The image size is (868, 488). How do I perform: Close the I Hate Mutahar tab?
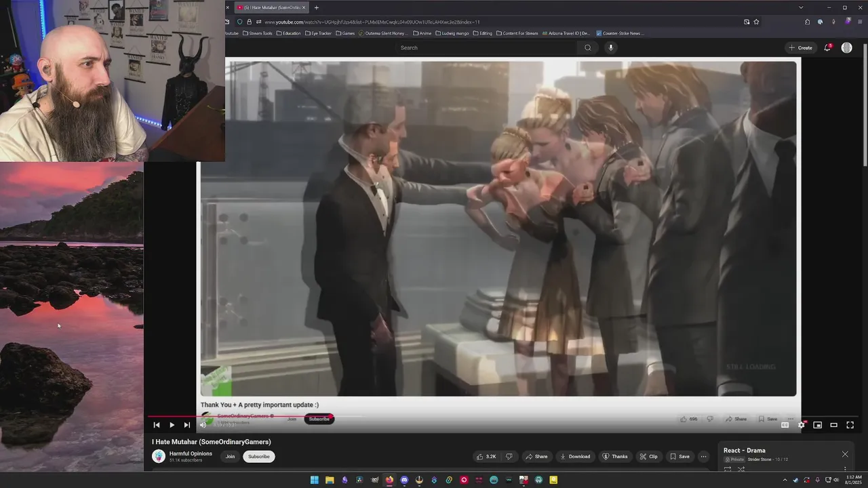pos(304,7)
